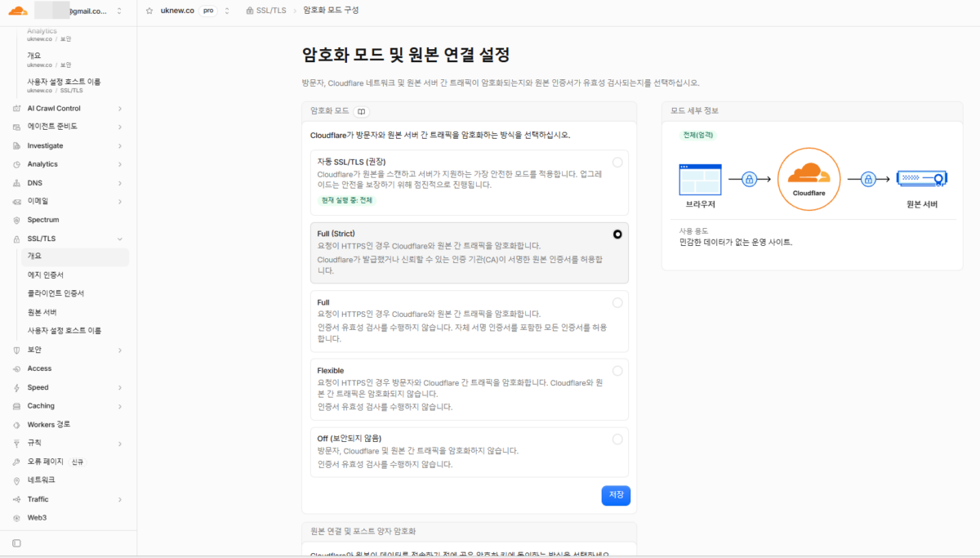This screenshot has width=980, height=558.
Task: Click the 보안 shield icon
Action: (x=18, y=350)
